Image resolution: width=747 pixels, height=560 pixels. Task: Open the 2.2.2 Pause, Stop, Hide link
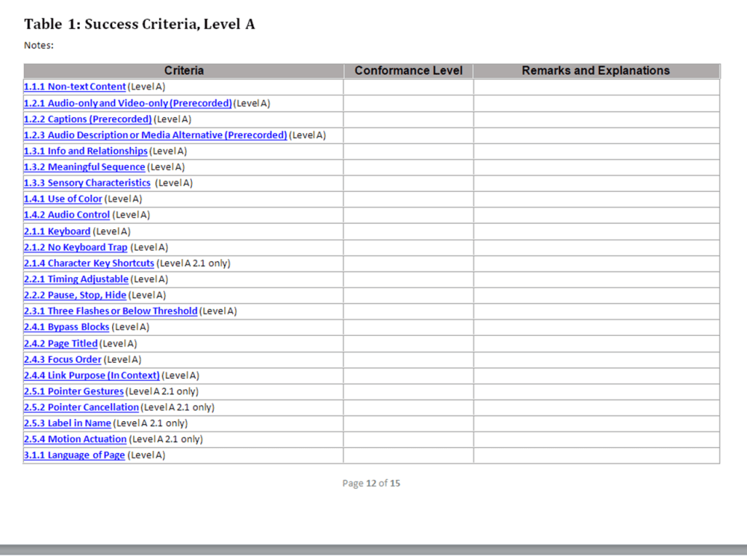pyautogui.click(x=75, y=295)
